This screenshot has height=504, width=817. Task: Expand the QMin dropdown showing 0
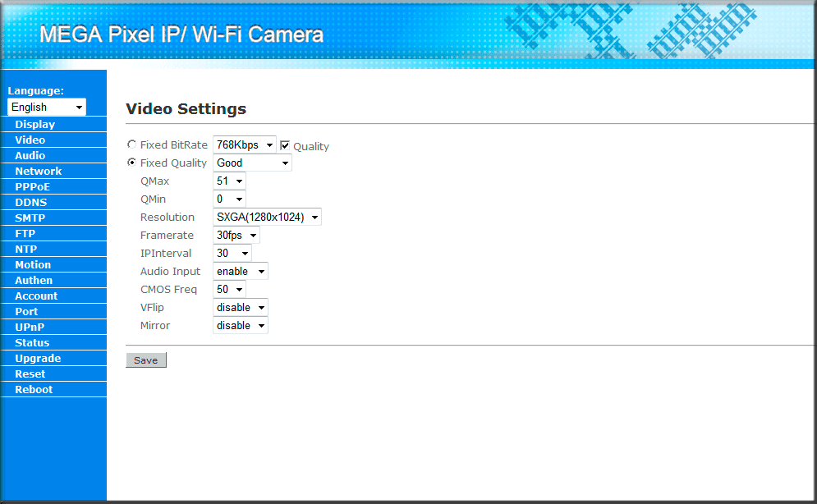click(229, 199)
